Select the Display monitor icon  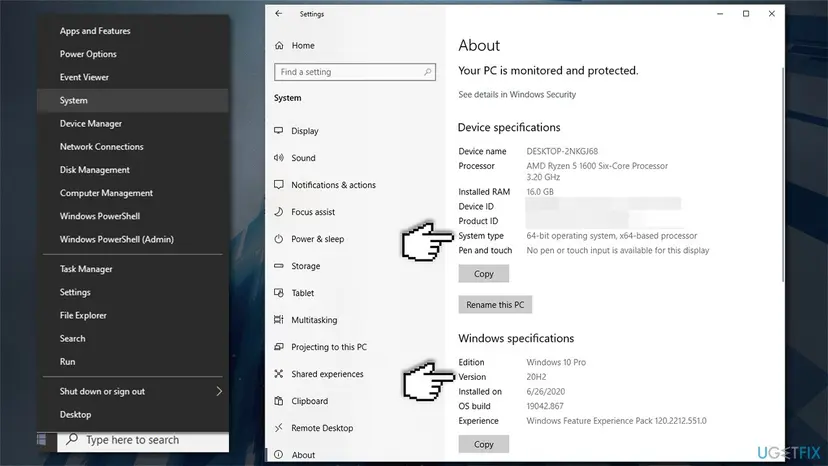[279, 131]
